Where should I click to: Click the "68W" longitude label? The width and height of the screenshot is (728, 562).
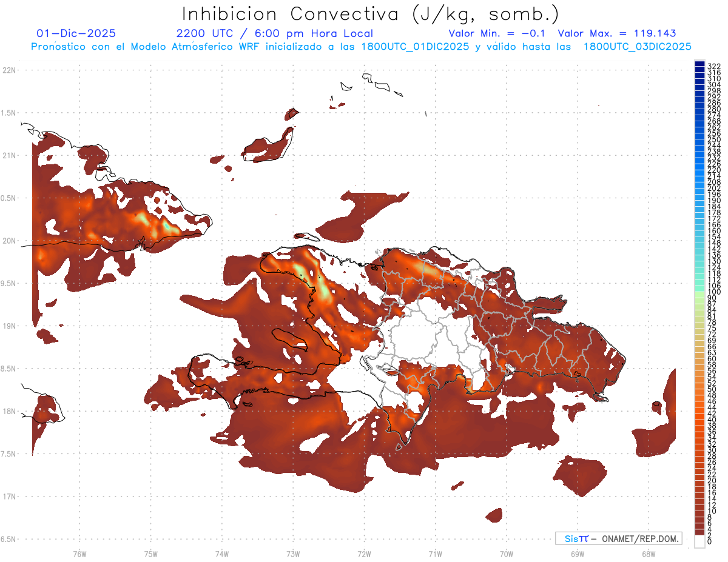[x=649, y=554]
